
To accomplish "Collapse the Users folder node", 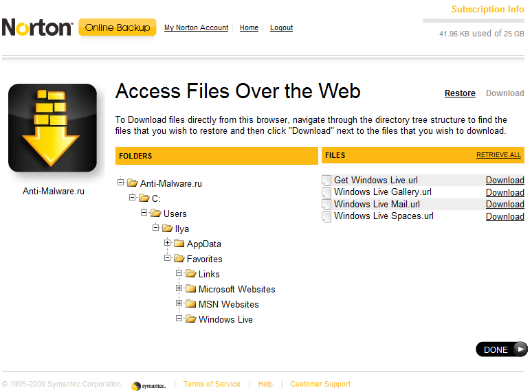I will pyautogui.click(x=144, y=212).
